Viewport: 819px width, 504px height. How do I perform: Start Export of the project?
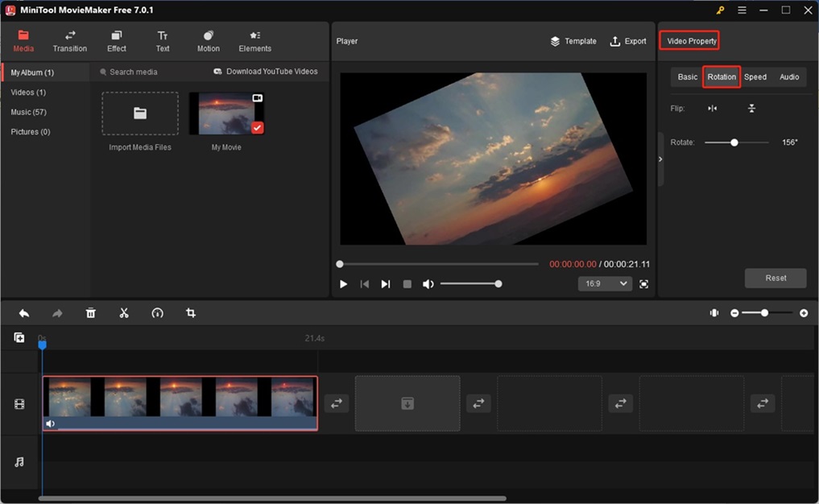click(628, 40)
